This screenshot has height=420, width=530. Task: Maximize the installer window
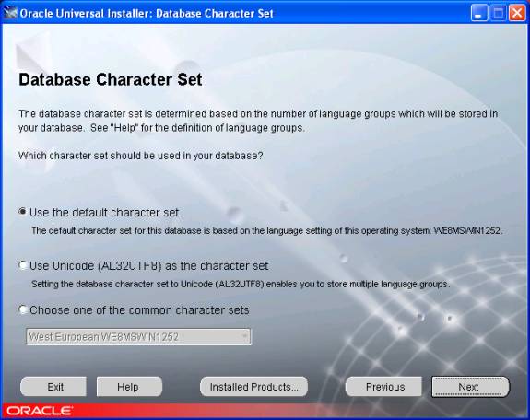(498, 13)
